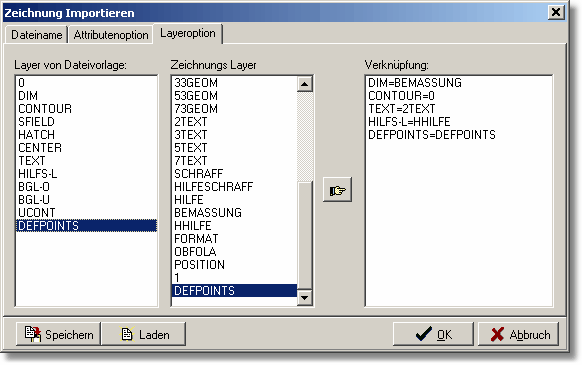Select BGL-U layer entry
This screenshot has height=365, width=582.
(86, 200)
